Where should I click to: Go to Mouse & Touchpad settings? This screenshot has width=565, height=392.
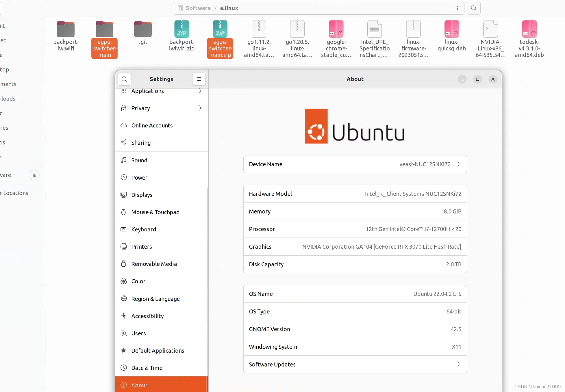point(155,212)
